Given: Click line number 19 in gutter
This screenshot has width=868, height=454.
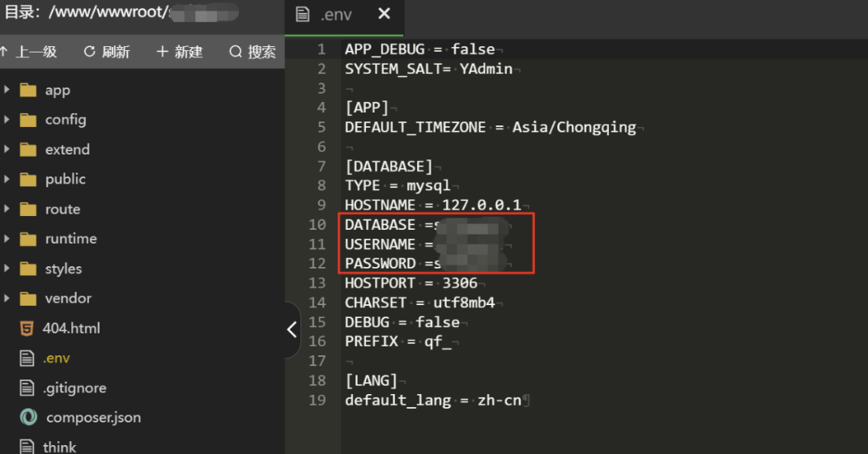Looking at the screenshot, I should (317, 401).
